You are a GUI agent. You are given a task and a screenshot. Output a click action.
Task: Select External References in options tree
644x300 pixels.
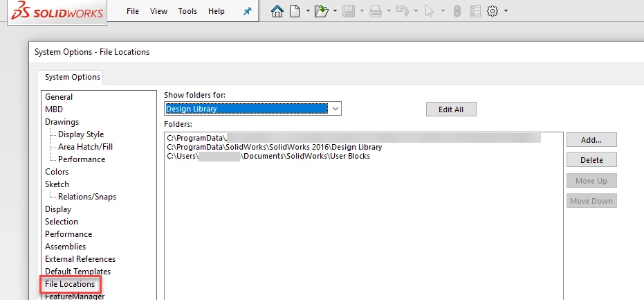[80, 259]
